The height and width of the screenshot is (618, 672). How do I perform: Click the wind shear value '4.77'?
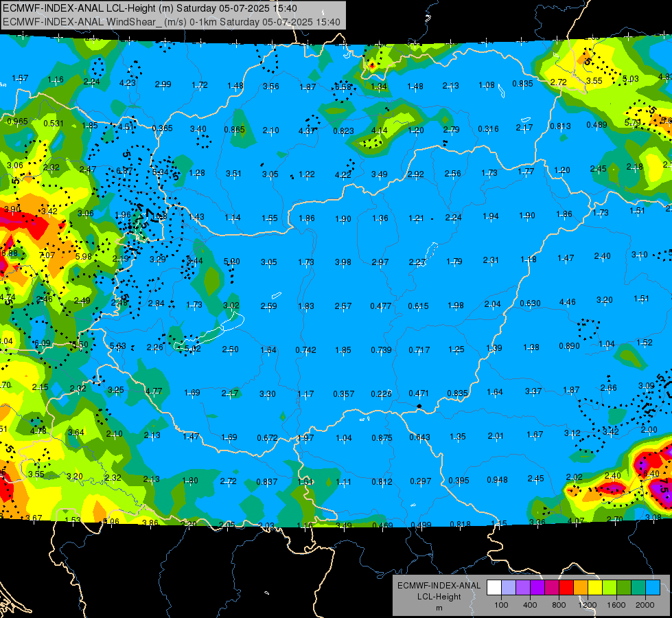click(154, 391)
